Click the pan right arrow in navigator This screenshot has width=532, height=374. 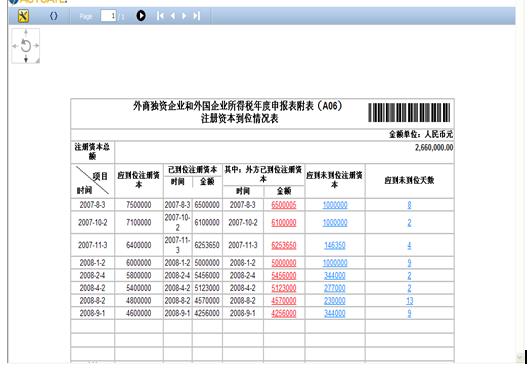37,46
